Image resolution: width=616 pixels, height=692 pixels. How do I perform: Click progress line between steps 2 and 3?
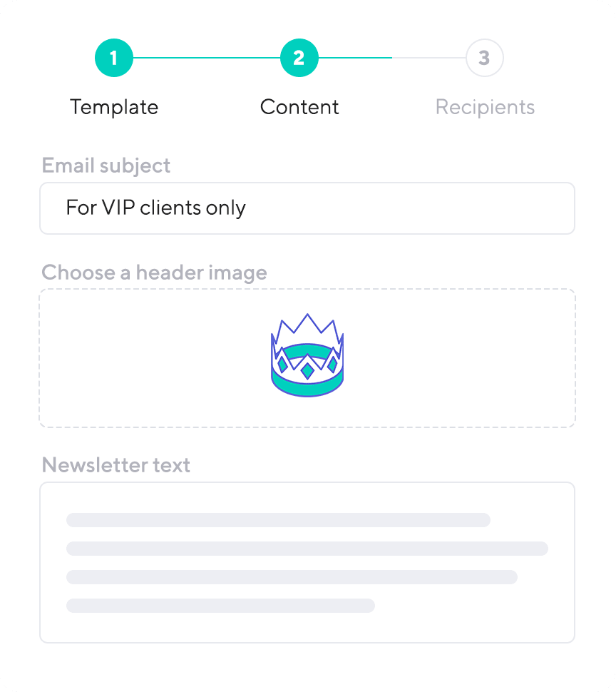point(392,58)
